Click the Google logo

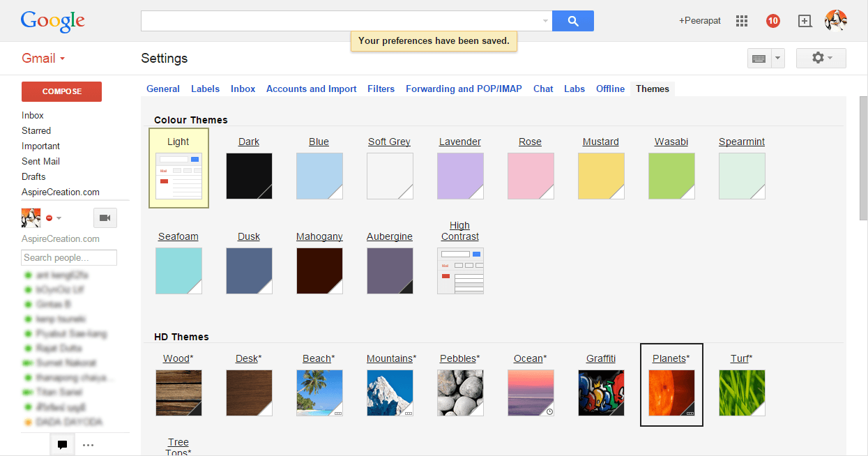pos(52,22)
